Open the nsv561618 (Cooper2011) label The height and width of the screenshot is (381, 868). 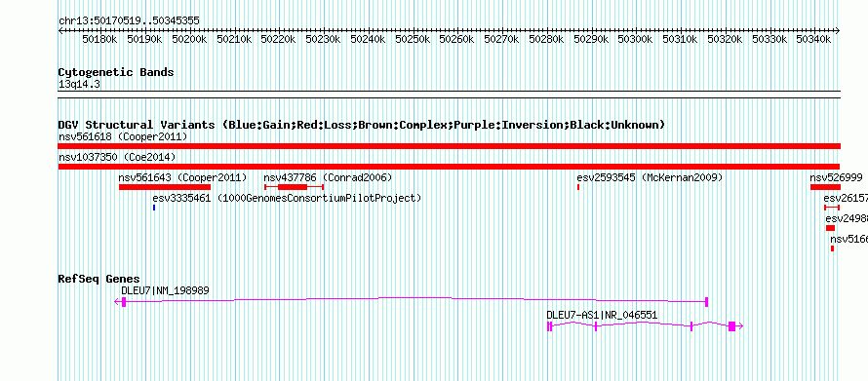coord(123,136)
